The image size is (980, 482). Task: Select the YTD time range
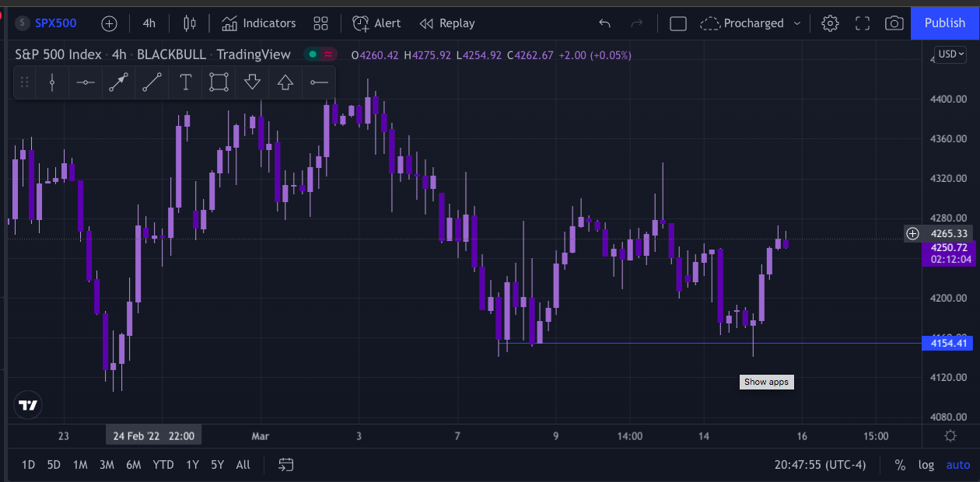(x=163, y=465)
